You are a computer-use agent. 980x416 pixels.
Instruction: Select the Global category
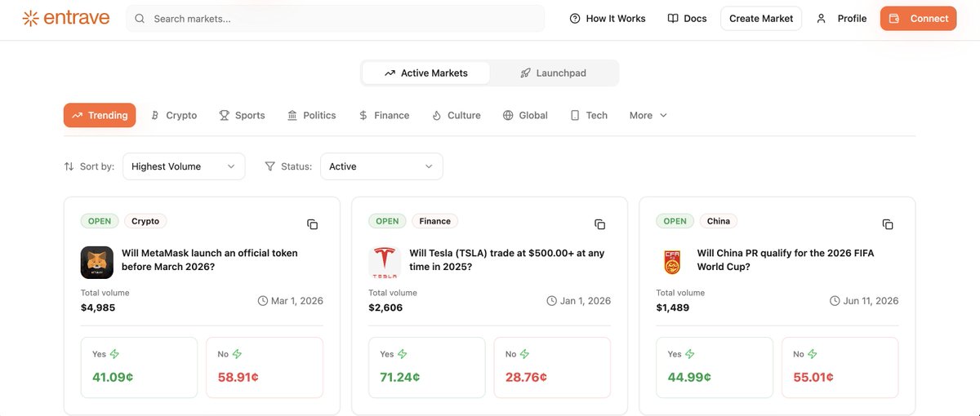tap(525, 115)
